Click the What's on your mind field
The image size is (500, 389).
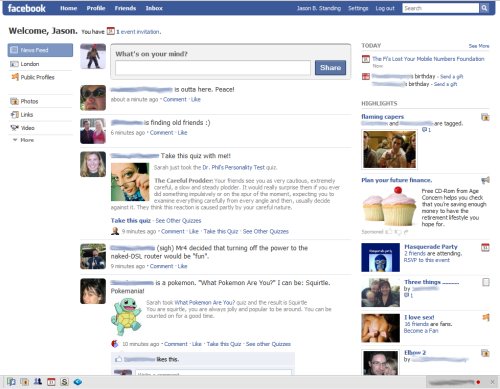[213, 68]
